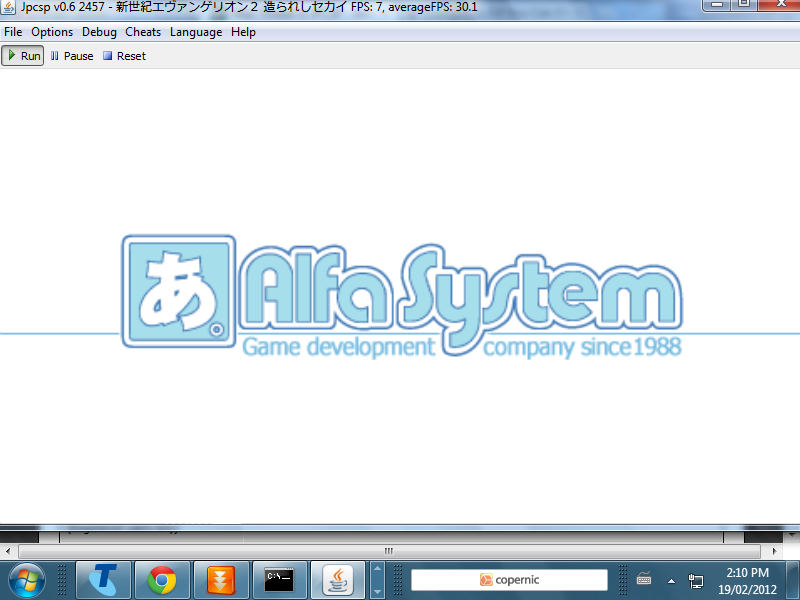The height and width of the screenshot is (600, 800).
Task: Open the Debug menu
Action: coord(99,32)
